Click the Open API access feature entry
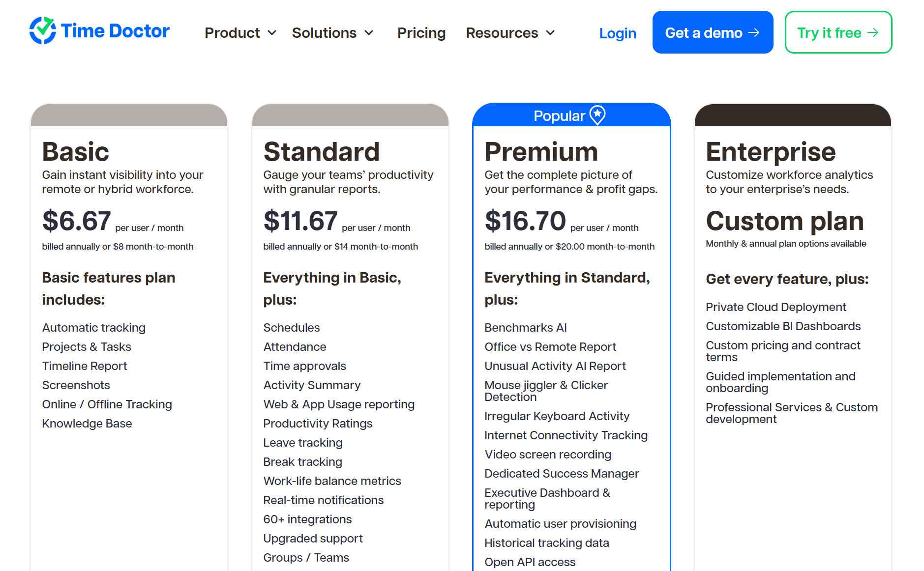 (530, 561)
